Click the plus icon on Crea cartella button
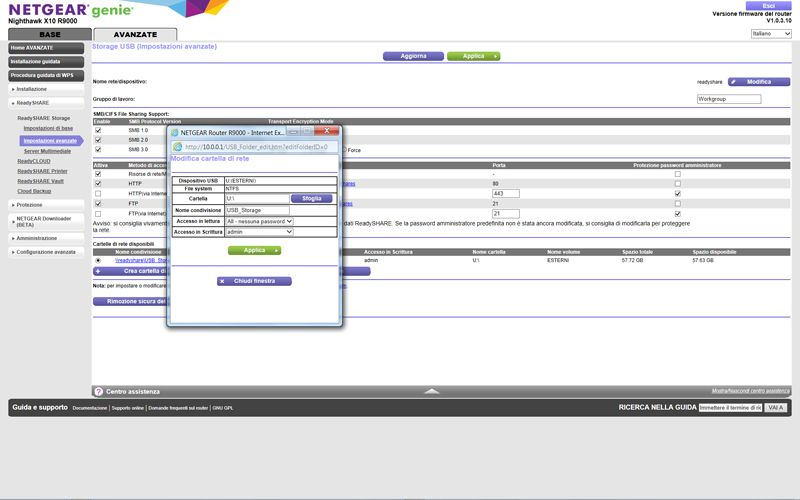This screenshot has width=800, height=500. 98,271
